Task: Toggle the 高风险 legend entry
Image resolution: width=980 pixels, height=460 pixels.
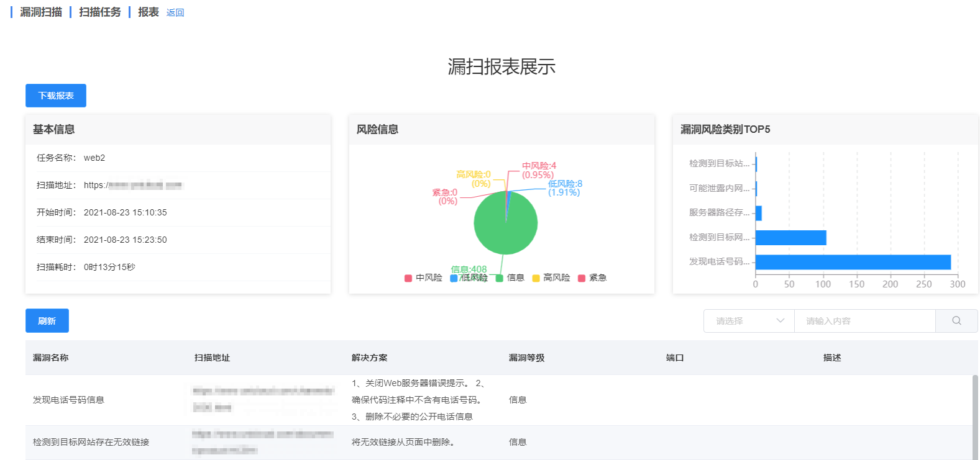Action: coord(551,278)
